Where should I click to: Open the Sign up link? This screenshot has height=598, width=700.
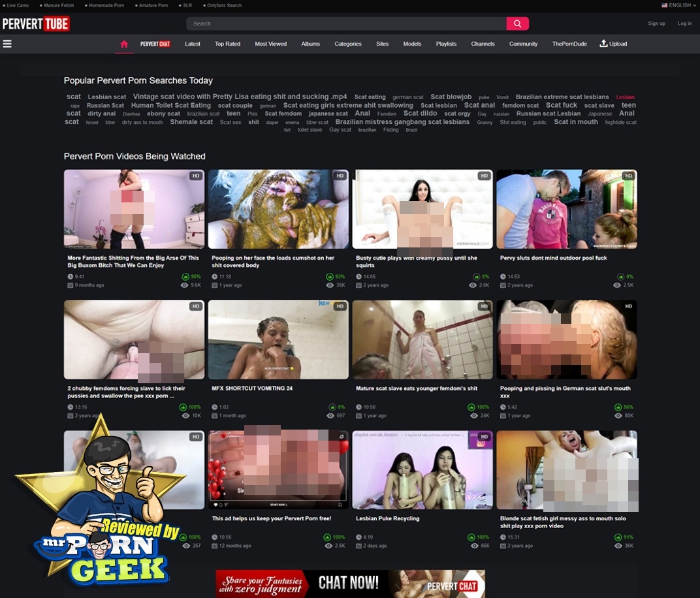coord(656,24)
